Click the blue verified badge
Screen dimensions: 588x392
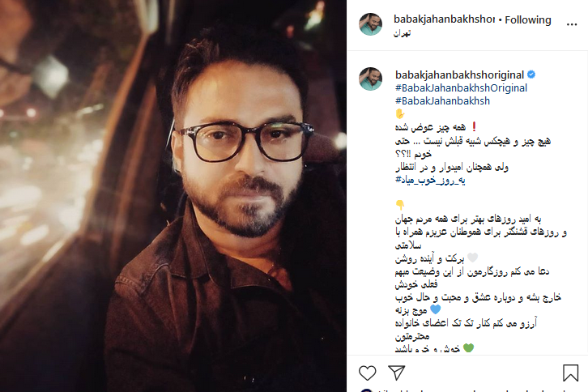coord(531,75)
